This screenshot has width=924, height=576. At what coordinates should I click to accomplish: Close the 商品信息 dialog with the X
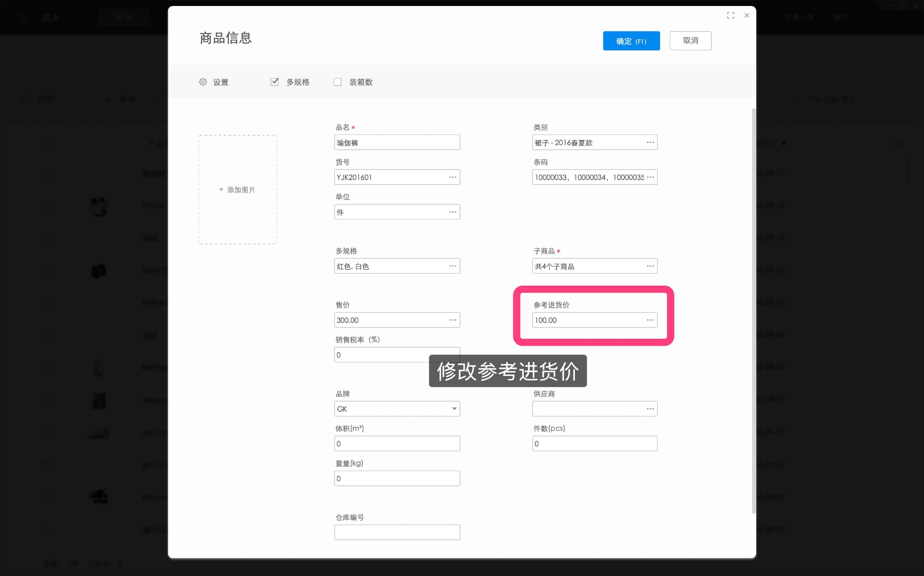click(x=747, y=15)
